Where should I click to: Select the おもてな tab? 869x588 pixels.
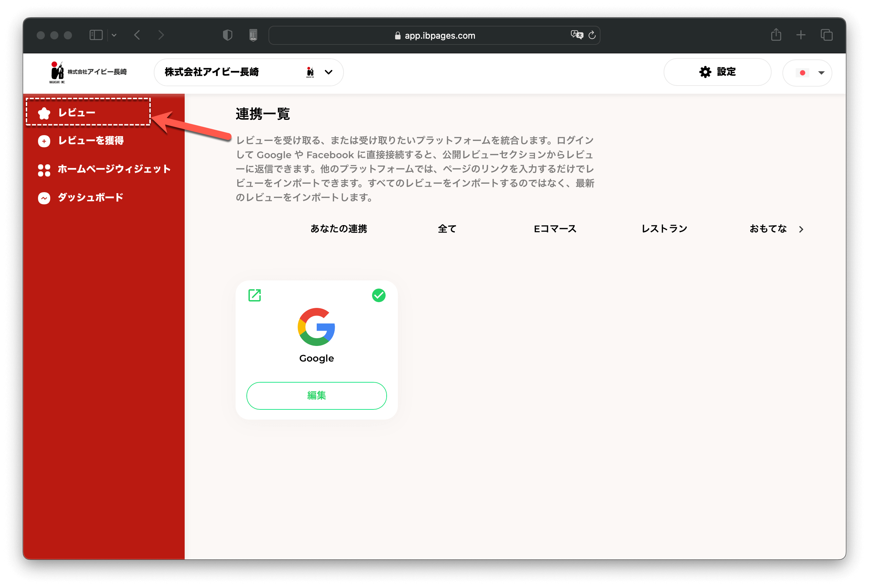tap(768, 228)
